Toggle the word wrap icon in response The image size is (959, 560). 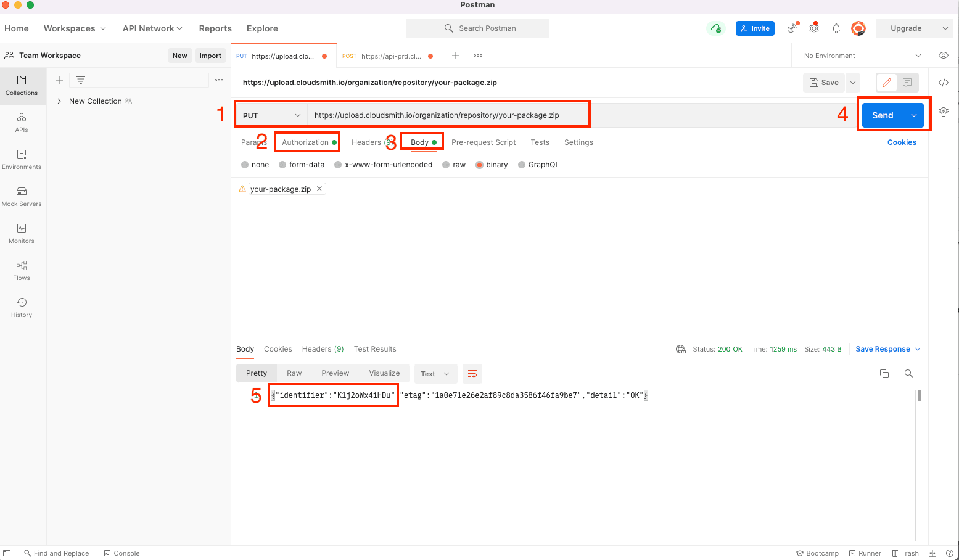pos(472,374)
